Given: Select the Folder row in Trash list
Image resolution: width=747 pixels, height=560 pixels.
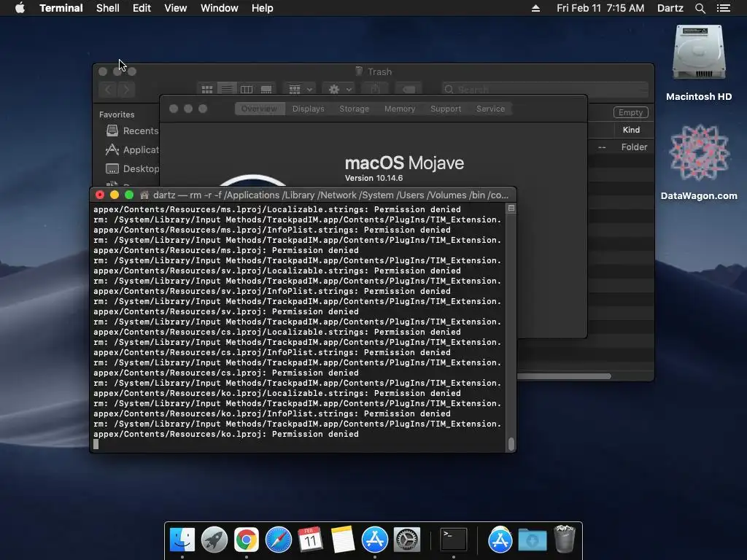Looking at the screenshot, I should click(x=621, y=147).
